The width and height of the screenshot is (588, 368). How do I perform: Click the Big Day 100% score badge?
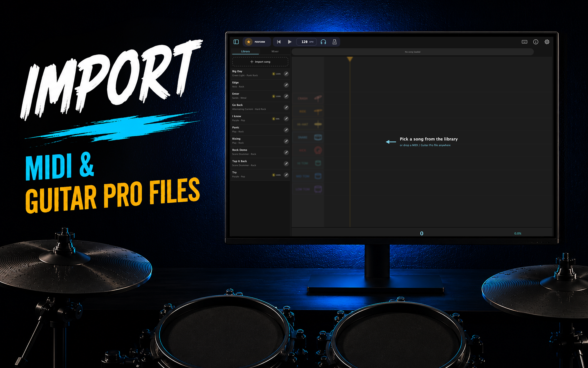tap(276, 74)
